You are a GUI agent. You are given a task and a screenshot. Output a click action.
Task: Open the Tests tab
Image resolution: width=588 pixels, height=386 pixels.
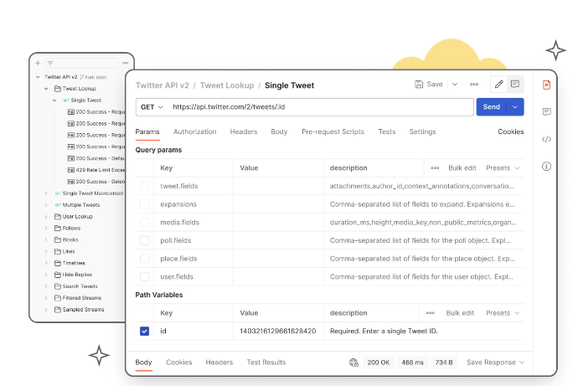click(x=387, y=132)
